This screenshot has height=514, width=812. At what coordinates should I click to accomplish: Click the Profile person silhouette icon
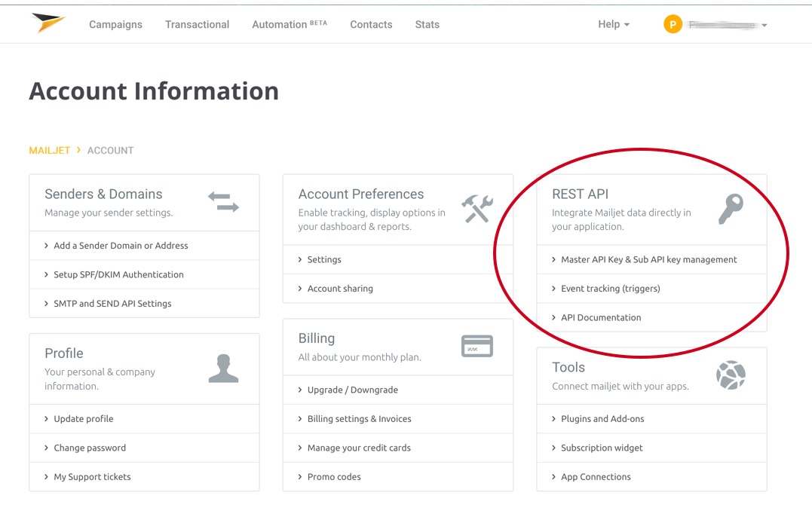click(x=223, y=368)
